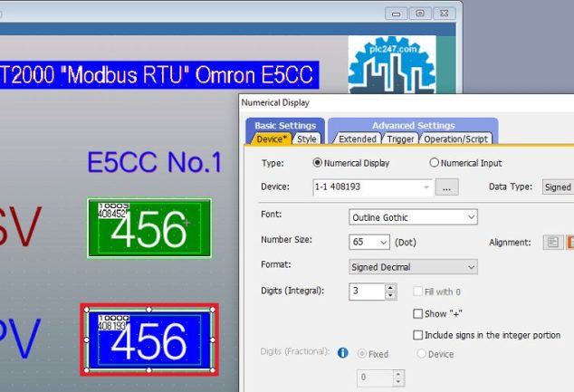Increase fractional digits with up arrow
574x392 pixels.
point(398,374)
